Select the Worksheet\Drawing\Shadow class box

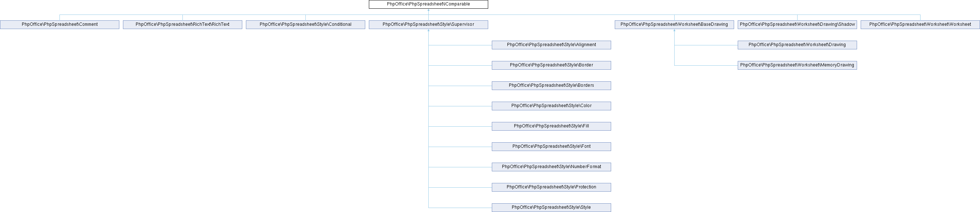(797, 24)
